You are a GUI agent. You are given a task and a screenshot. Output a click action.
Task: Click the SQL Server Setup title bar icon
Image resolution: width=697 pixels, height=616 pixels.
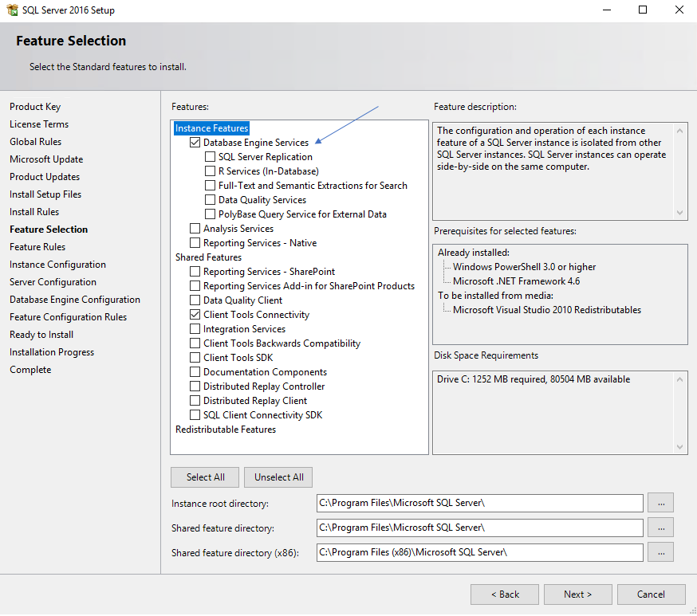click(12, 10)
